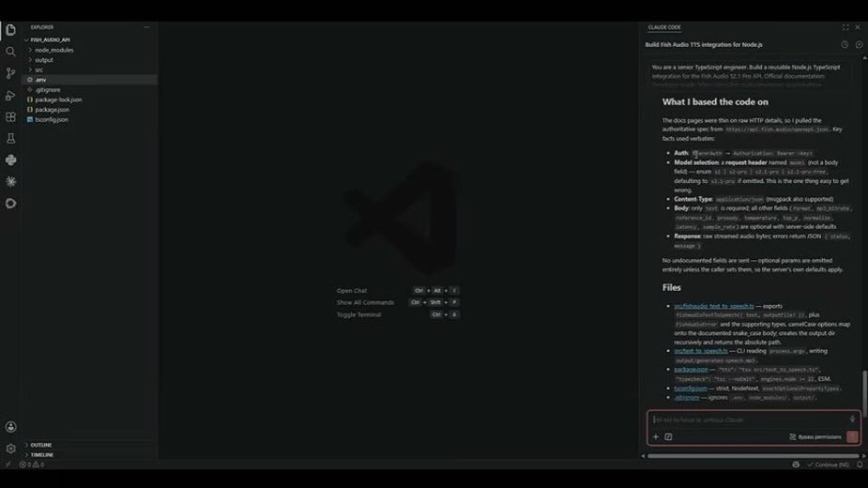Screen dimensions: 868x488
Task: Click the Show All Commands hint
Action: 397,302
